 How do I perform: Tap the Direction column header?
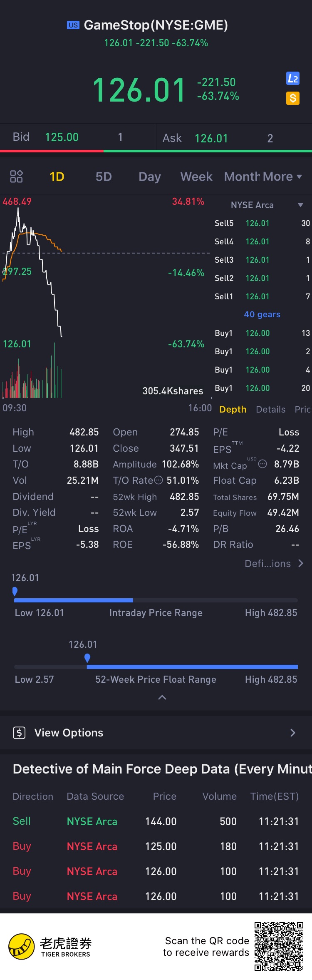tap(33, 796)
